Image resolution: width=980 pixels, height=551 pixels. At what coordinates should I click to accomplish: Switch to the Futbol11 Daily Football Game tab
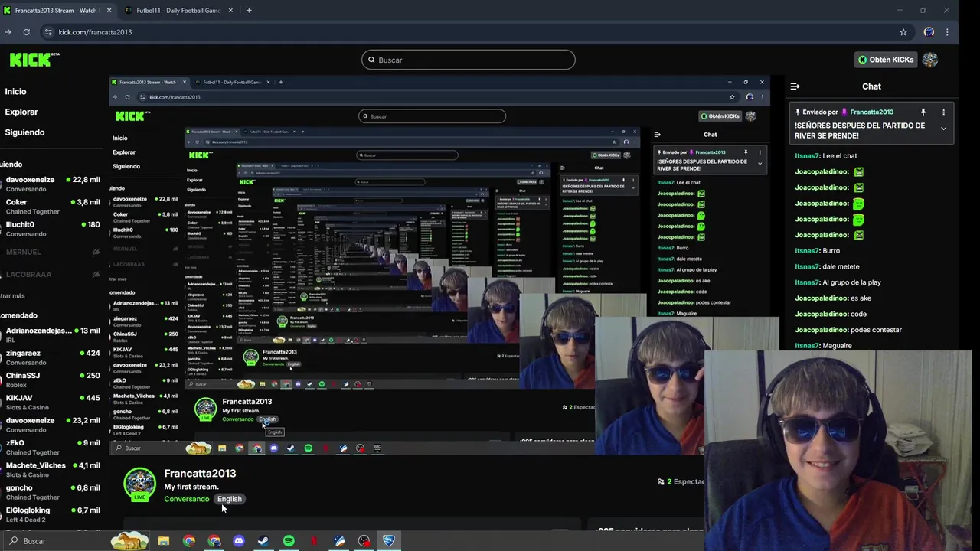[178, 11]
